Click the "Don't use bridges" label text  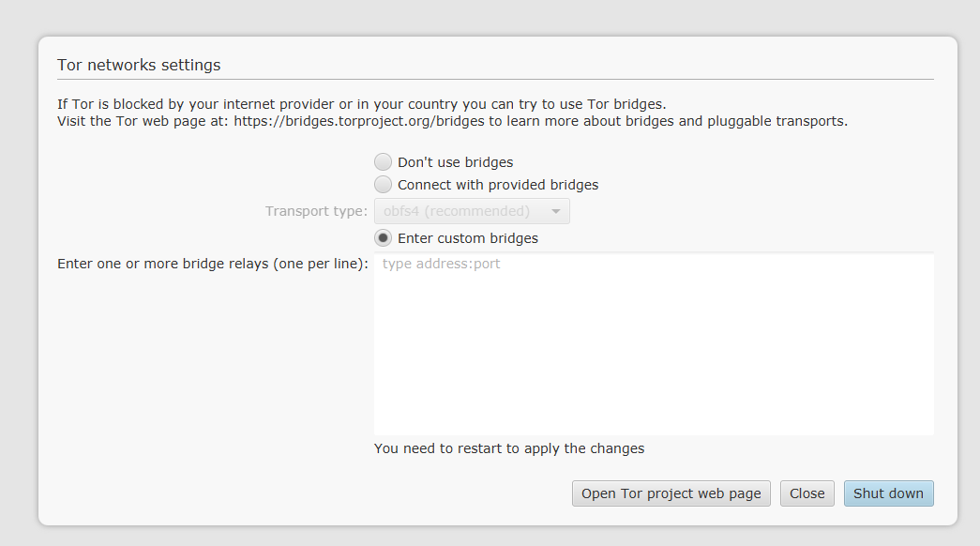click(x=455, y=162)
